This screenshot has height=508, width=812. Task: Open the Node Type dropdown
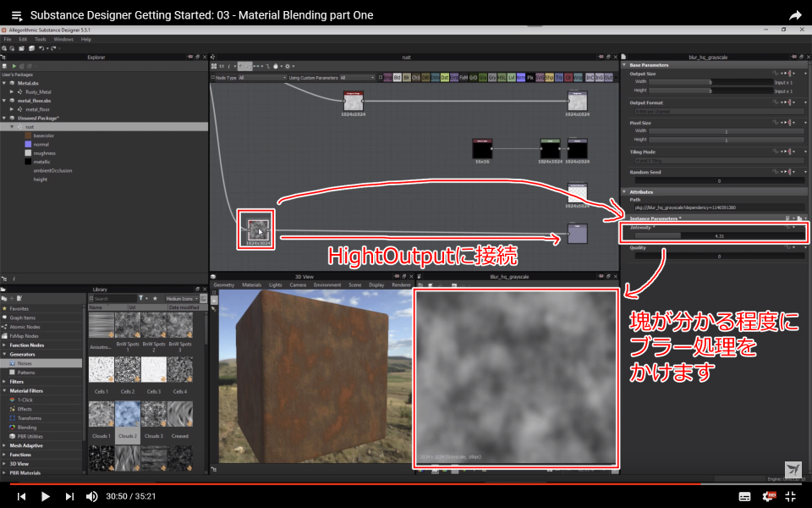tap(262, 78)
